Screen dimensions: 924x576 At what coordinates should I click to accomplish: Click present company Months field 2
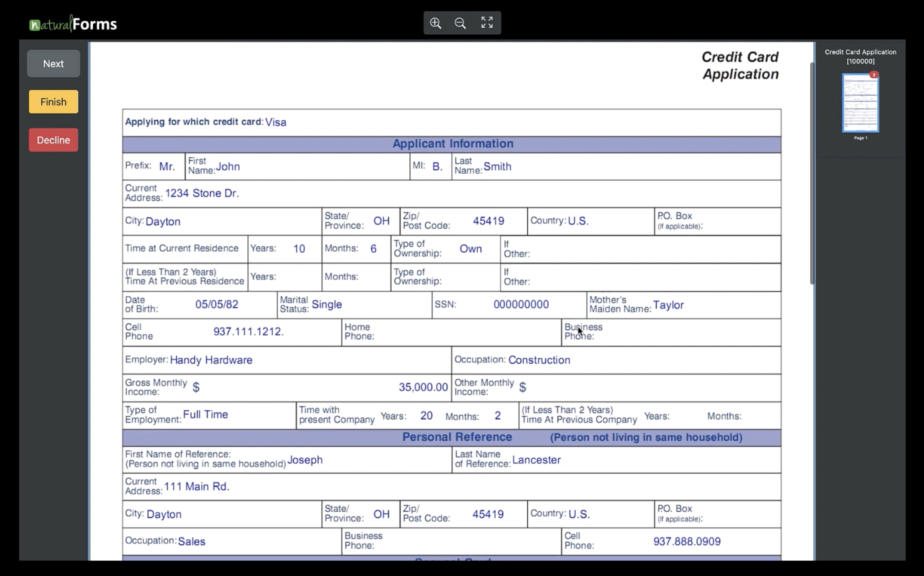point(498,416)
